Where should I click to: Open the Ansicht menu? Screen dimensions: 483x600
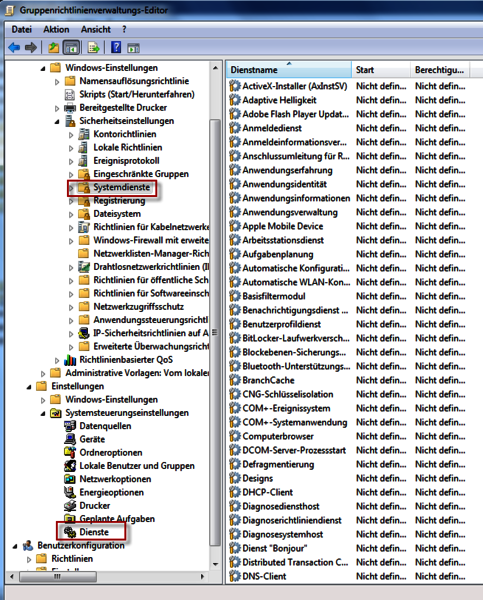click(96, 29)
